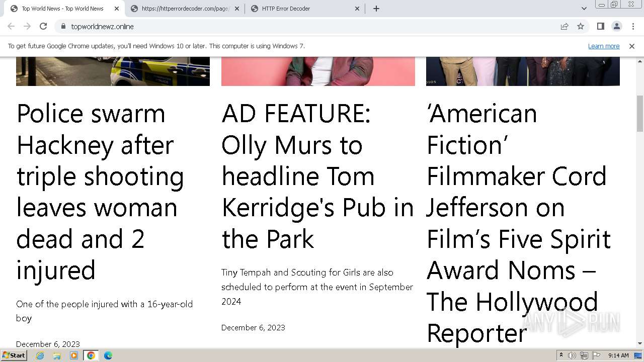Close the httperrordecoder.com page tab

[x=237, y=9]
